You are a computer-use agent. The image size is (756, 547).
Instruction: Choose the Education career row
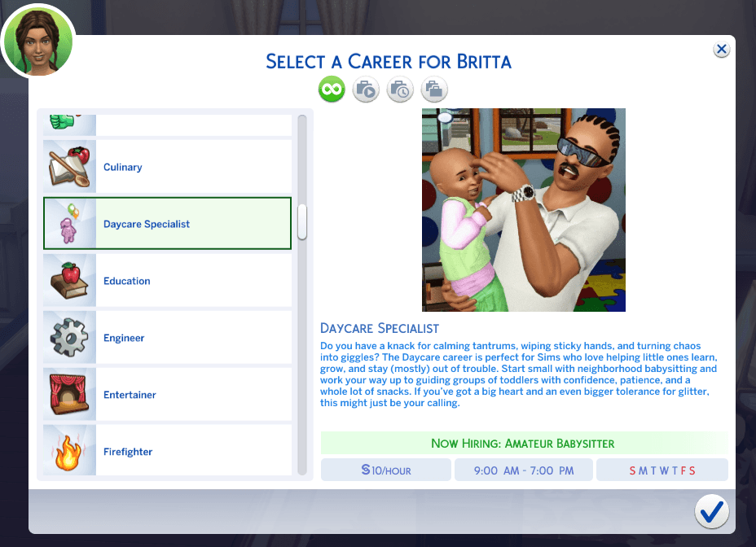[167, 281]
